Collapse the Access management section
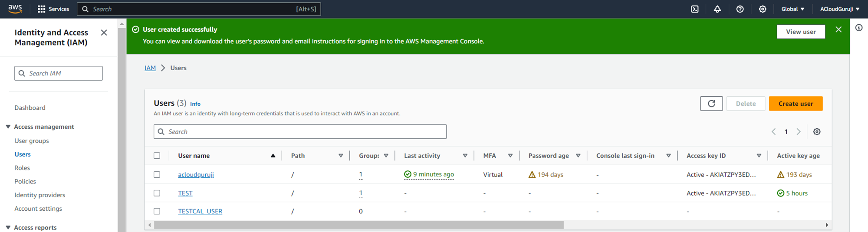Screen dimensions: 868x232 (8, 127)
